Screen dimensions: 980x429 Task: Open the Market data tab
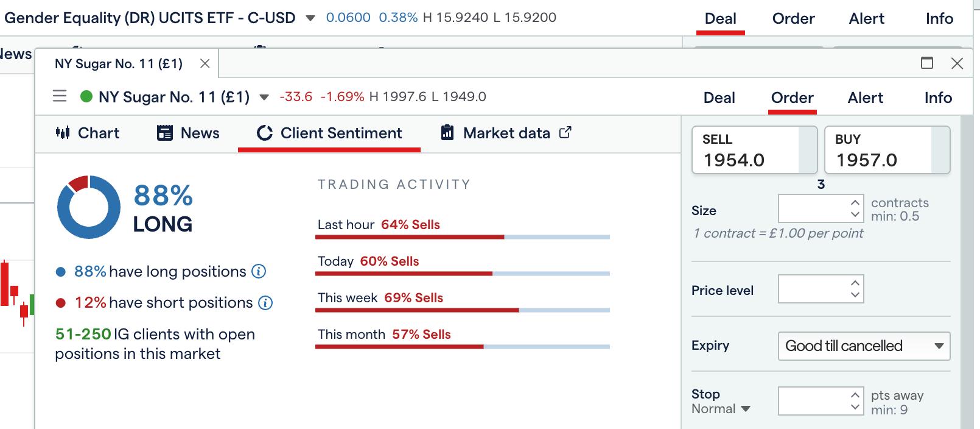(506, 133)
